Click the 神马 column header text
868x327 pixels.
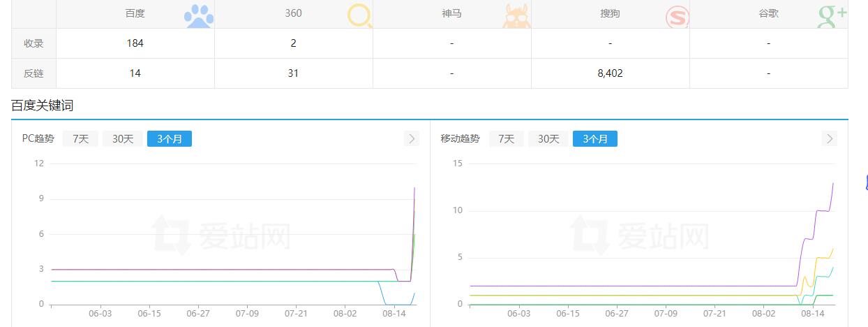tap(452, 13)
